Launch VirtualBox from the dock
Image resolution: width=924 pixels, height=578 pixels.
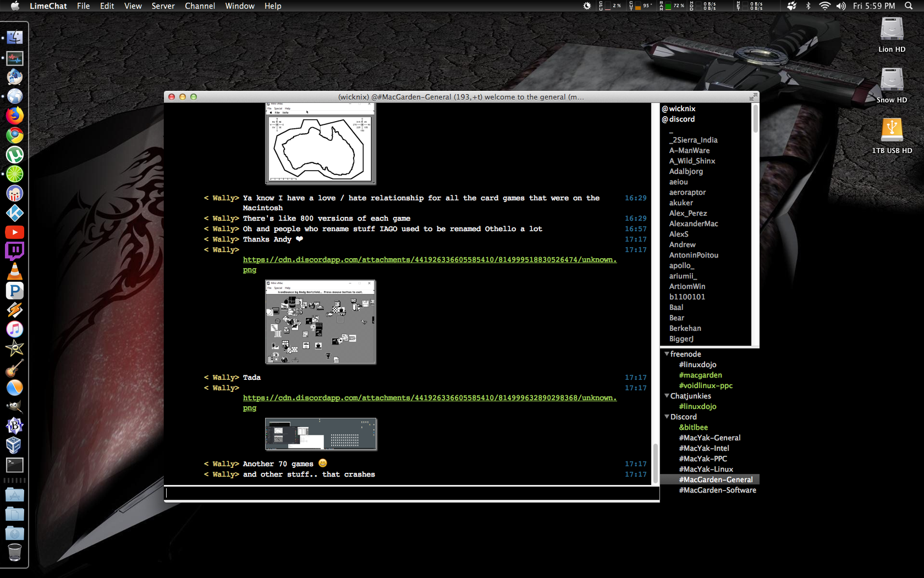15,445
